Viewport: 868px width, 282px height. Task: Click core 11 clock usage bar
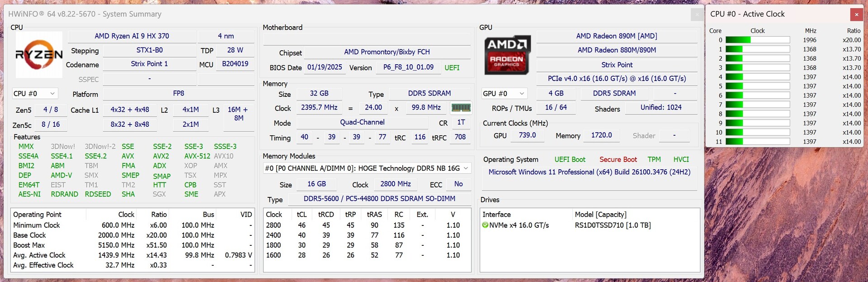point(757,142)
